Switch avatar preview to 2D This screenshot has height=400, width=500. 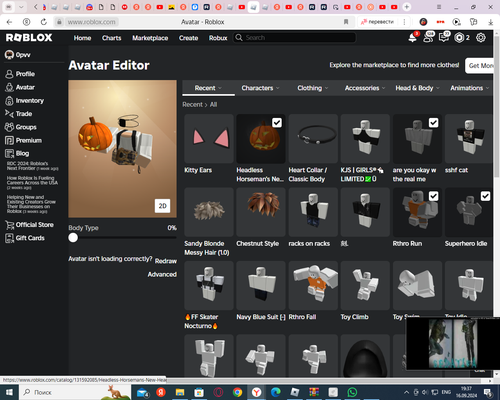point(162,206)
